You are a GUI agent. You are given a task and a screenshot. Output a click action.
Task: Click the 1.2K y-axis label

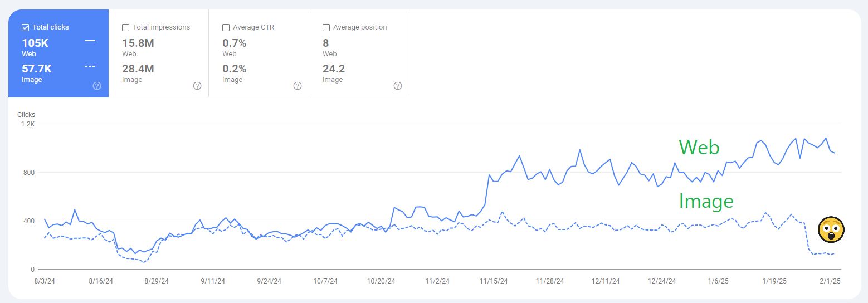tap(28, 124)
